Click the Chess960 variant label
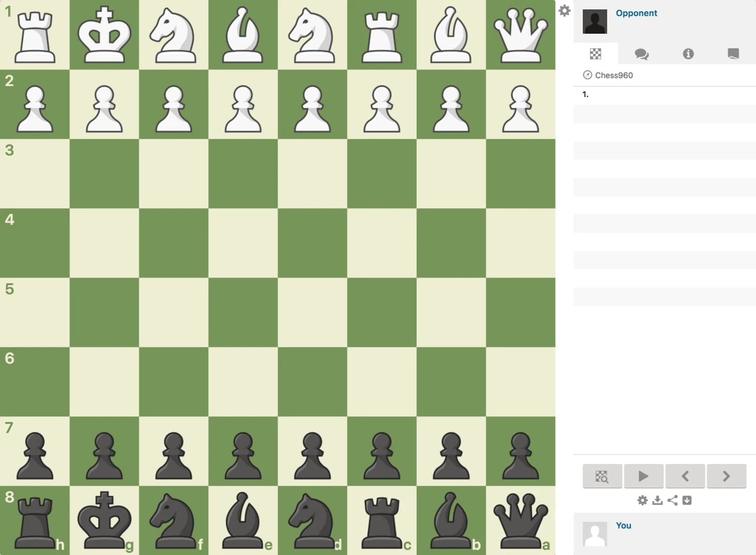Screen dimensions: 756x555 click(x=614, y=75)
